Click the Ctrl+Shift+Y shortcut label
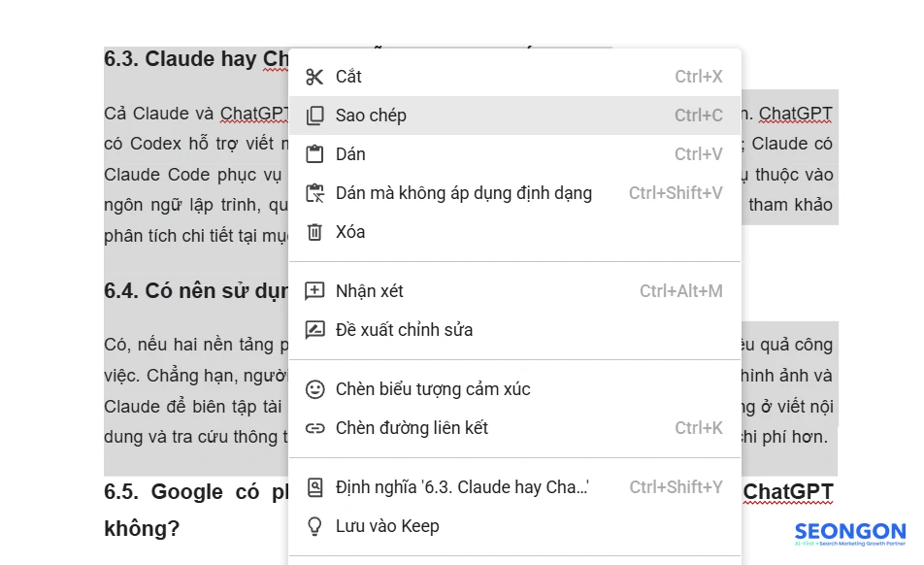The image size is (924, 565). pos(676,487)
